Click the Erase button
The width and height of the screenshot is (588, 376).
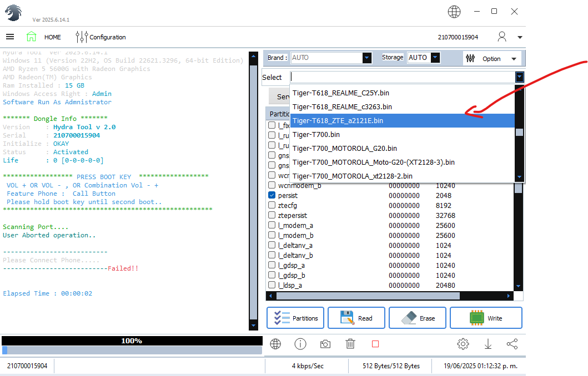(417, 318)
